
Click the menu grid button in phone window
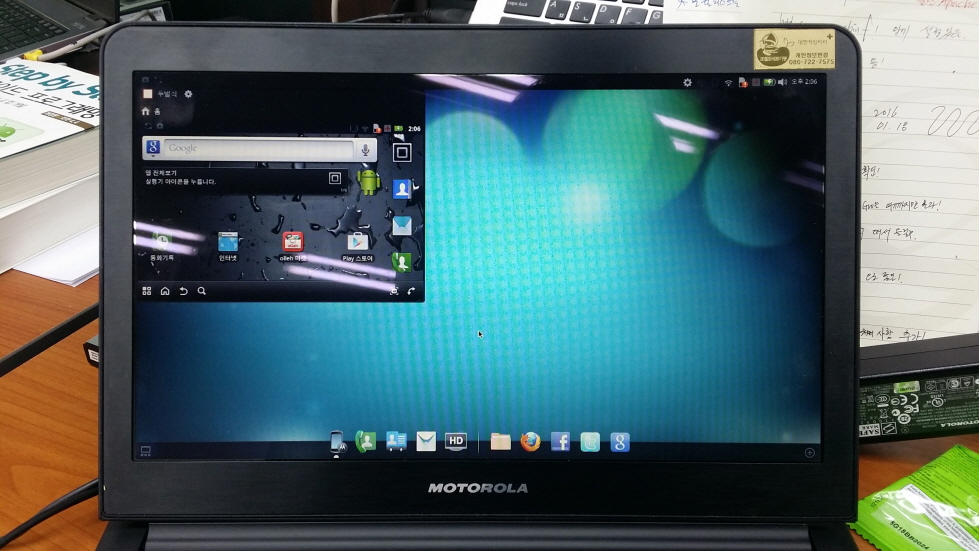click(x=147, y=291)
